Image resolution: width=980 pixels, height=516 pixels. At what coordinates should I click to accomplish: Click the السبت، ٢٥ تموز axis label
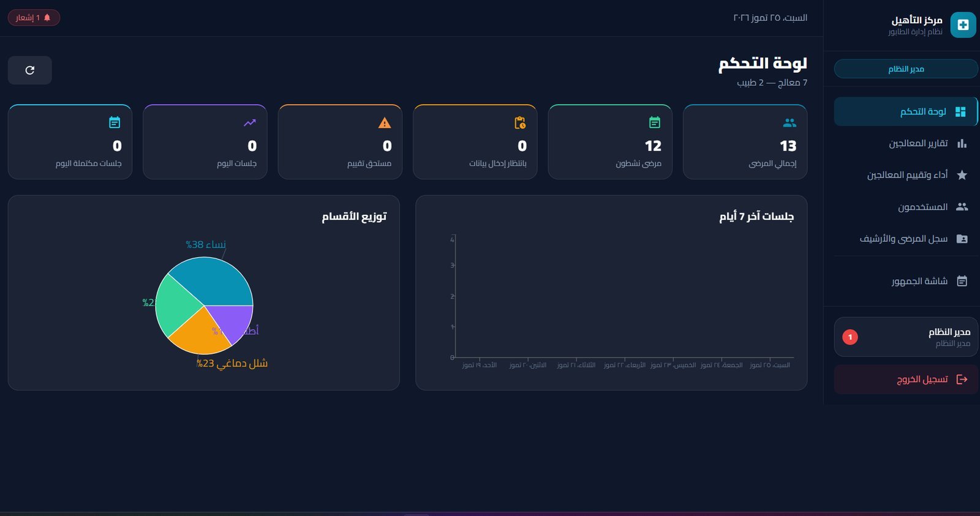pos(770,365)
